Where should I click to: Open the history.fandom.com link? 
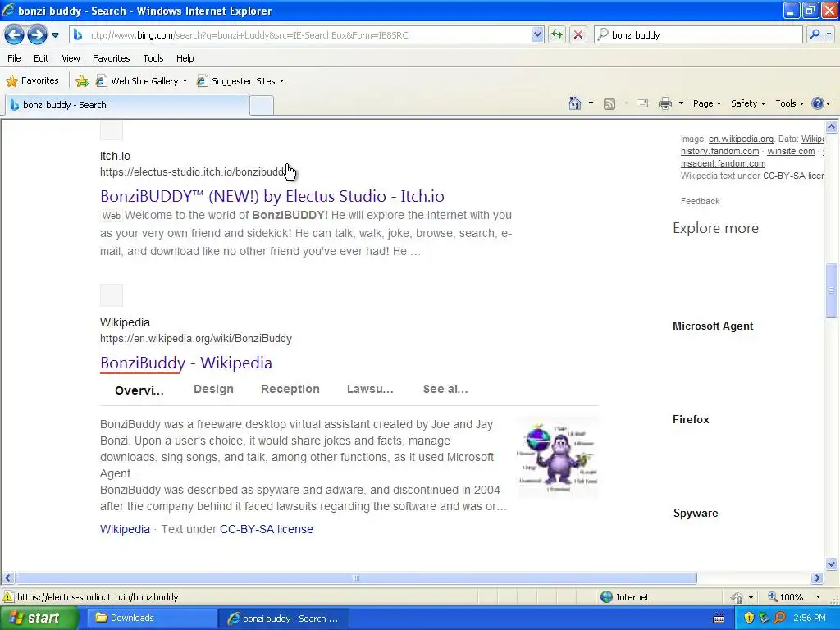(719, 151)
